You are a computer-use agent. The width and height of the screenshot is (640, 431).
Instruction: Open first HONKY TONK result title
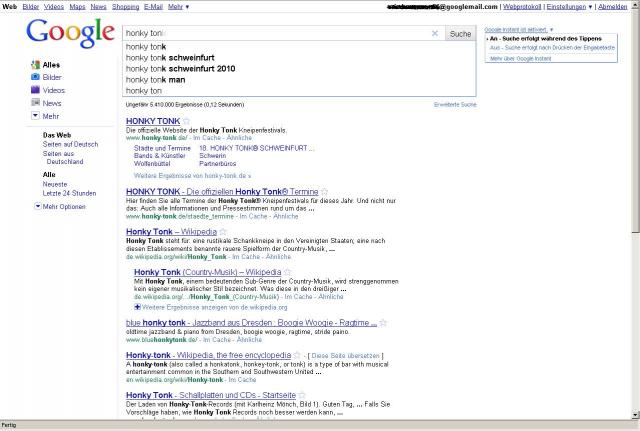pos(153,121)
